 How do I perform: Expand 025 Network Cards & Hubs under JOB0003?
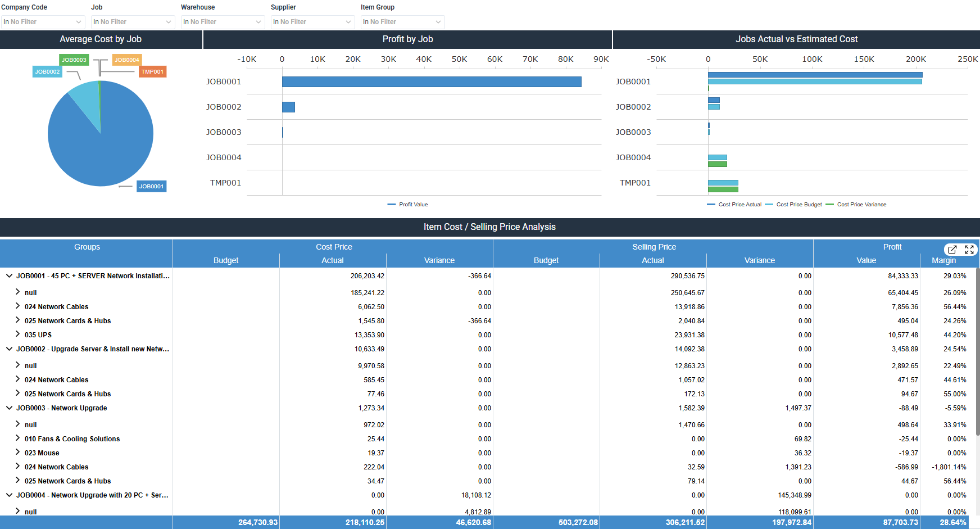coord(17,481)
